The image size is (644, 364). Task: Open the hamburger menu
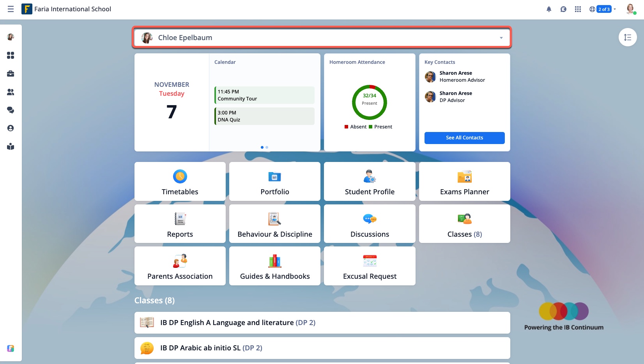pyautogui.click(x=11, y=9)
